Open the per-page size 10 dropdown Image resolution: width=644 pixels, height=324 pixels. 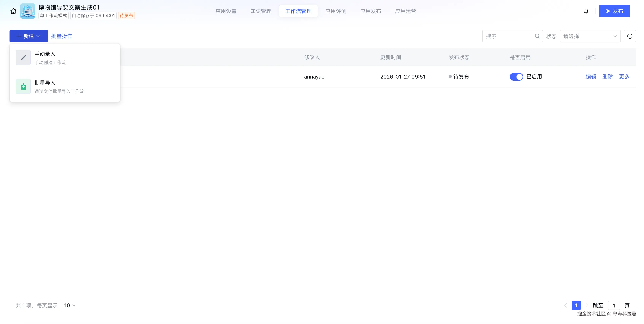pyautogui.click(x=70, y=305)
